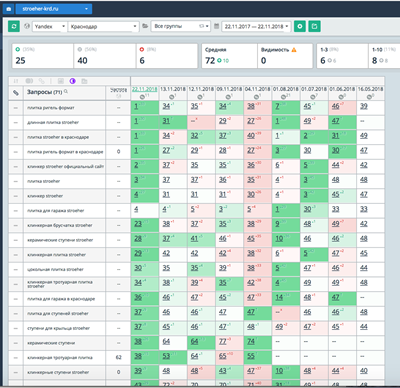Click the sort icon in table toolbar

pyautogui.click(x=15, y=81)
